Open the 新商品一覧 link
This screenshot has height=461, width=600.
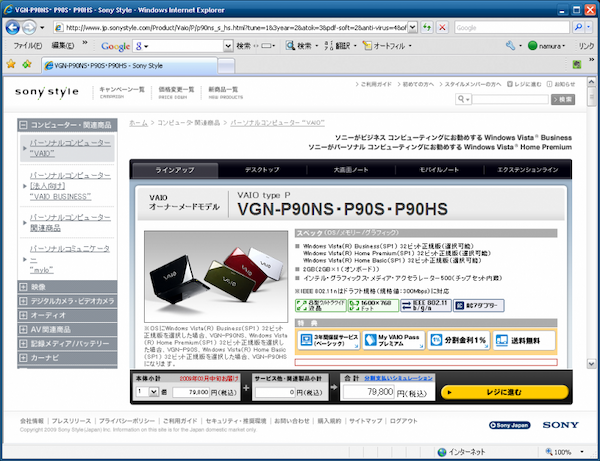click(x=225, y=92)
